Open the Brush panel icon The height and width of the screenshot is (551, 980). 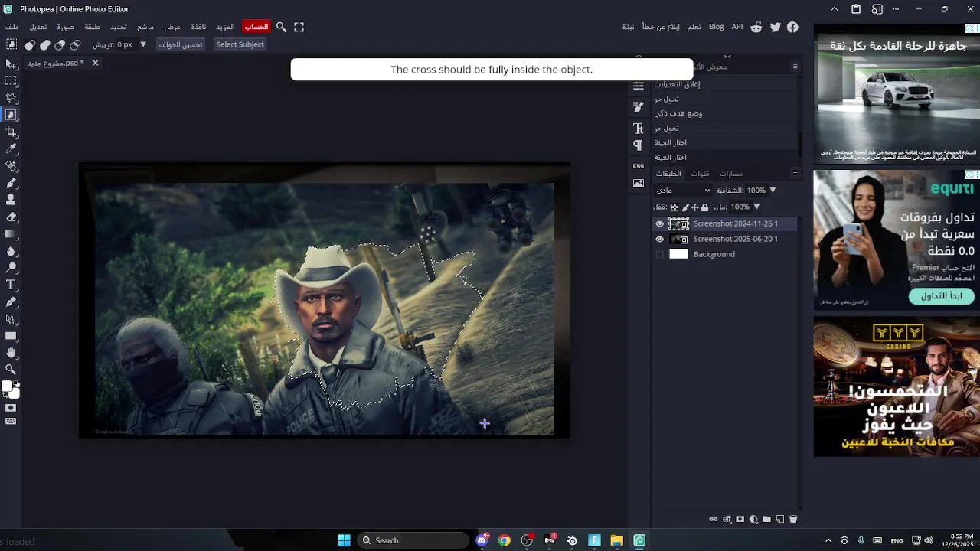tap(639, 107)
